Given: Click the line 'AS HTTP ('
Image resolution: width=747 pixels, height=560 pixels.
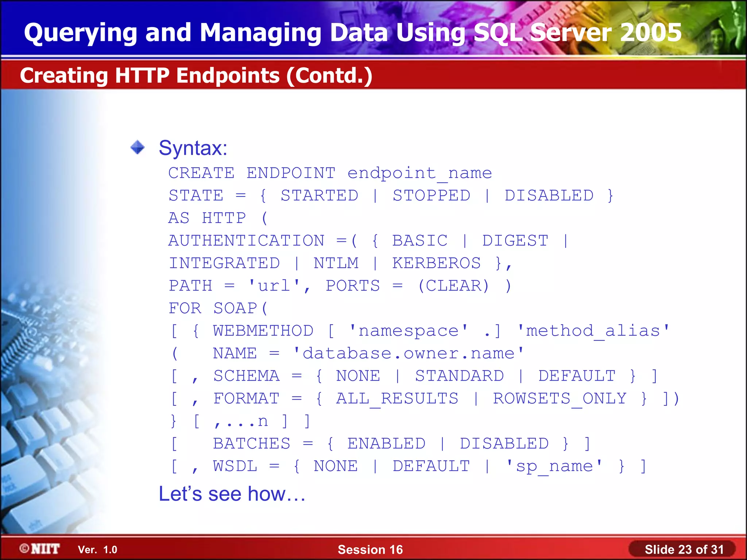Looking at the screenshot, I should tap(218, 218).
